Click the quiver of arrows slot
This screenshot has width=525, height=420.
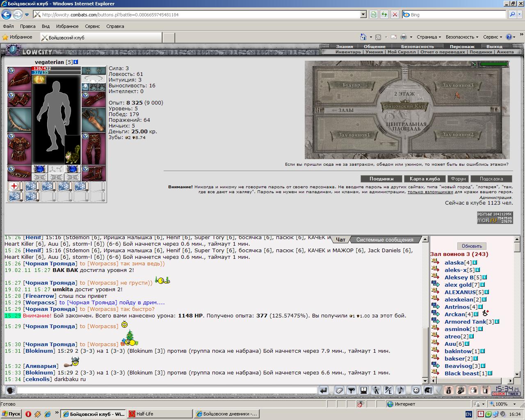[x=94, y=120]
